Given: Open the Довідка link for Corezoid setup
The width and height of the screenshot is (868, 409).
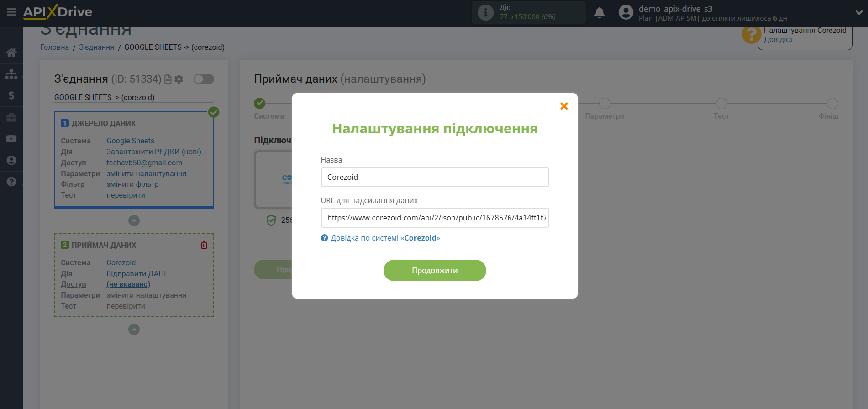Looking at the screenshot, I should pyautogui.click(x=778, y=40).
